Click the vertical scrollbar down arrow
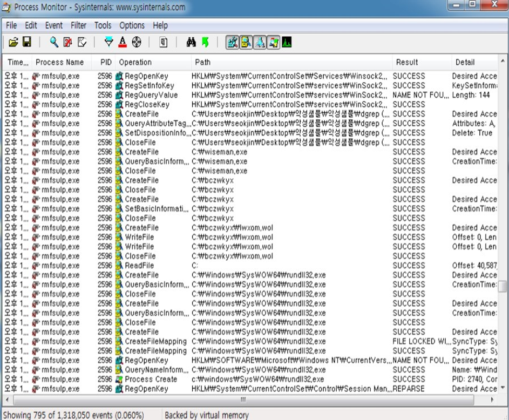This screenshot has width=509, height=420. click(x=503, y=388)
